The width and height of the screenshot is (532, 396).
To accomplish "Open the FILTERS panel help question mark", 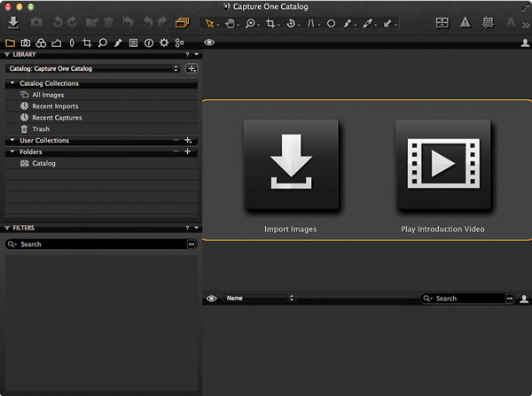I will pyautogui.click(x=187, y=229).
